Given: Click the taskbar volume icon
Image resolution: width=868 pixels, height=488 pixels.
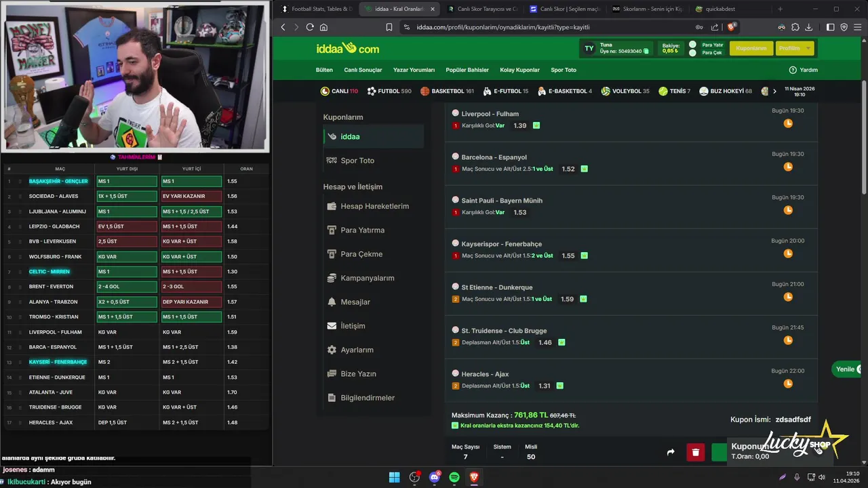Looking at the screenshot, I should pos(821,477).
